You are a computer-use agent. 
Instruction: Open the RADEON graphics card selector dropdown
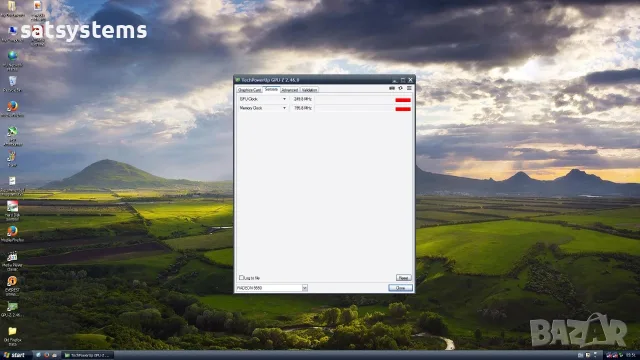click(x=304, y=288)
